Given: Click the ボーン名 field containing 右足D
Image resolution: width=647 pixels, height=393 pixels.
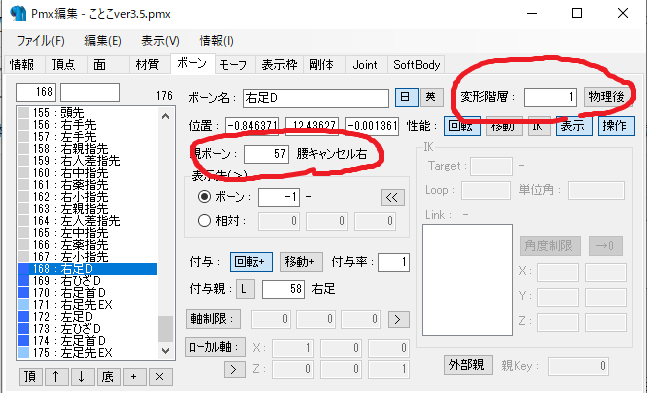Looking at the screenshot, I should tap(316, 98).
